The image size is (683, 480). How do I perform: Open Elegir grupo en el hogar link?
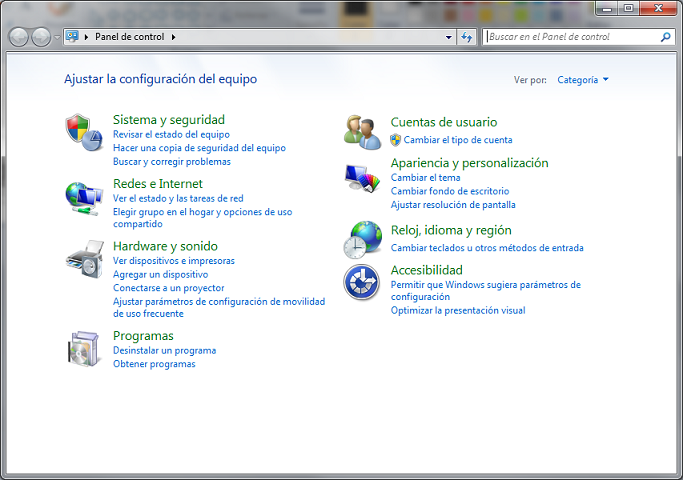203,218
